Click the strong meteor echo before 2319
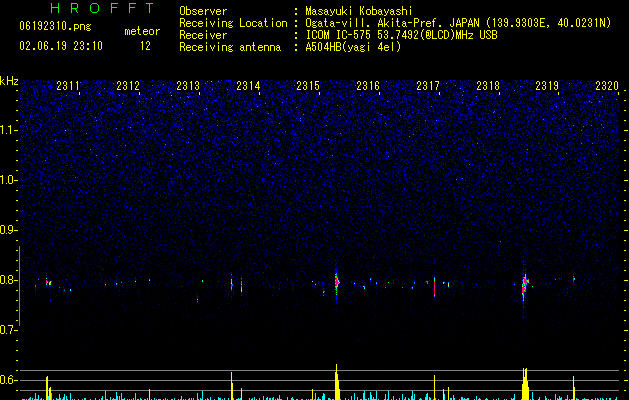The height and width of the screenshot is (400, 629). tap(525, 284)
